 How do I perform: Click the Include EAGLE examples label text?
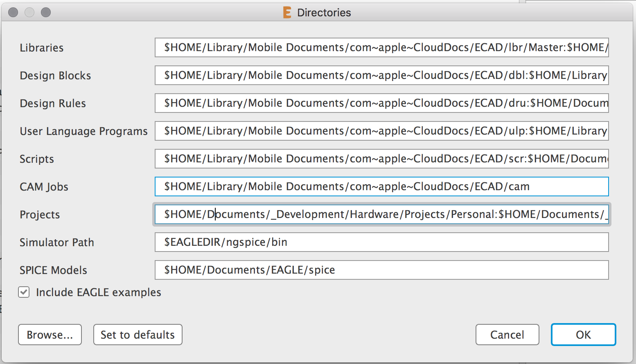[x=99, y=292]
